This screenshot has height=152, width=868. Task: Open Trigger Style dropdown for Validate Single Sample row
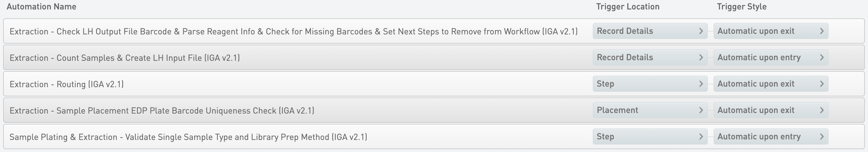[770, 137]
